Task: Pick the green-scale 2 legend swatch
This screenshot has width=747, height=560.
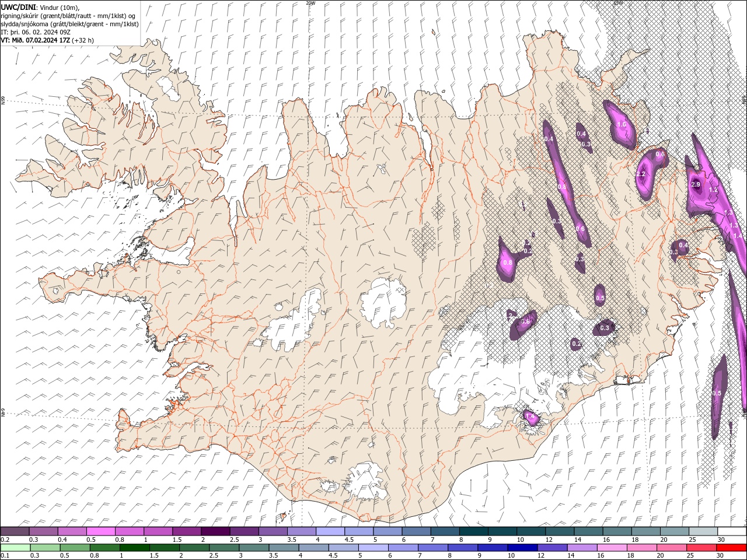Action: 194,547
